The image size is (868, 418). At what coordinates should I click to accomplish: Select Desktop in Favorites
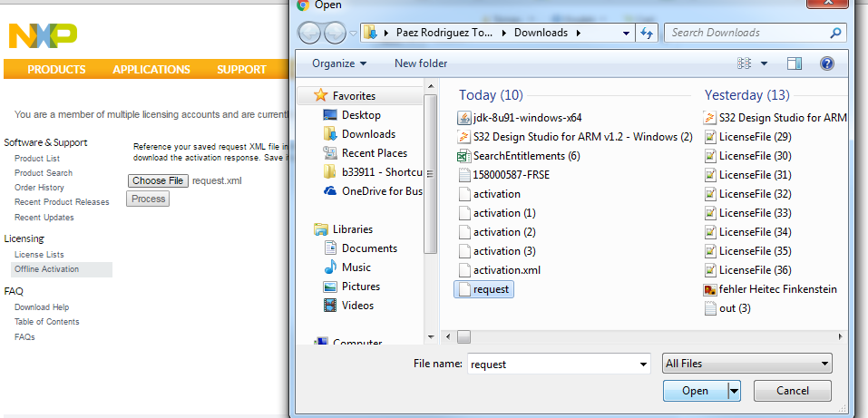click(x=352, y=115)
